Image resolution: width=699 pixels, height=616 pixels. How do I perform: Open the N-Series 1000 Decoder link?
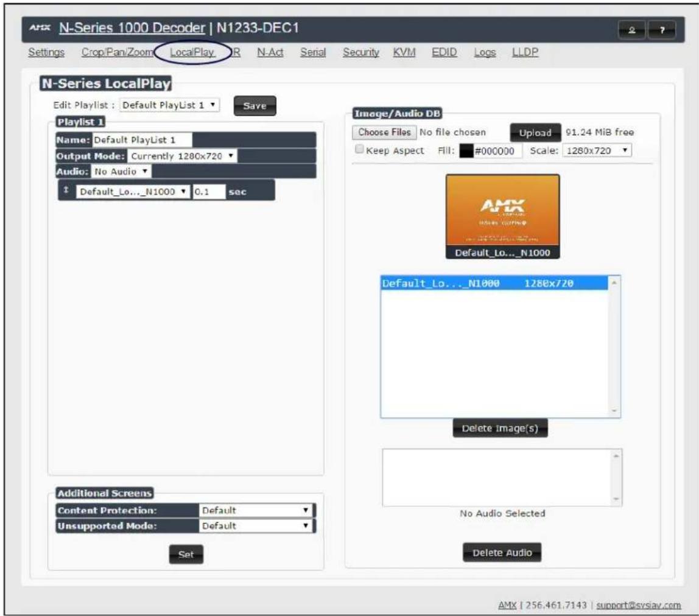pyautogui.click(x=132, y=28)
